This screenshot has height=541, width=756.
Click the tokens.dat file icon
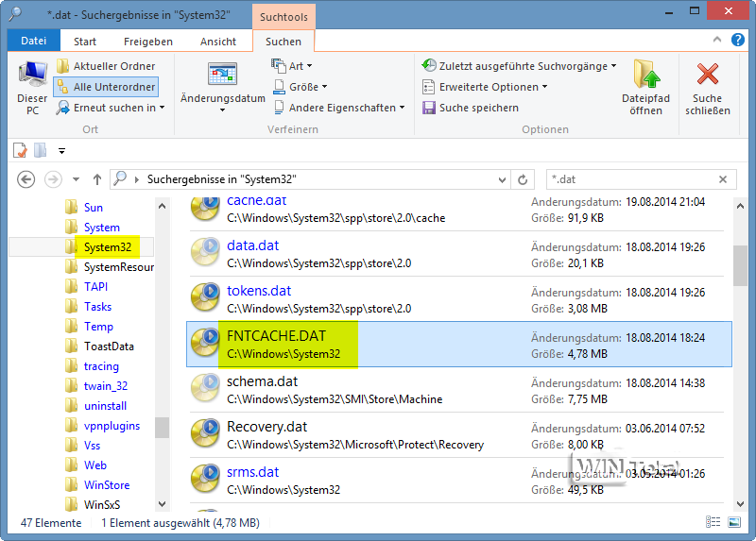pyautogui.click(x=205, y=296)
